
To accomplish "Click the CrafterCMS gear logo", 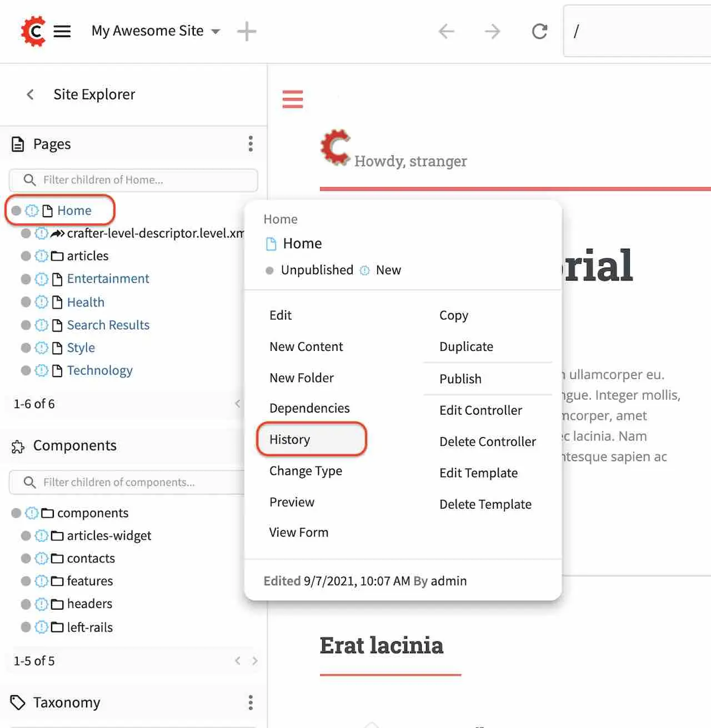I will pos(33,31).
